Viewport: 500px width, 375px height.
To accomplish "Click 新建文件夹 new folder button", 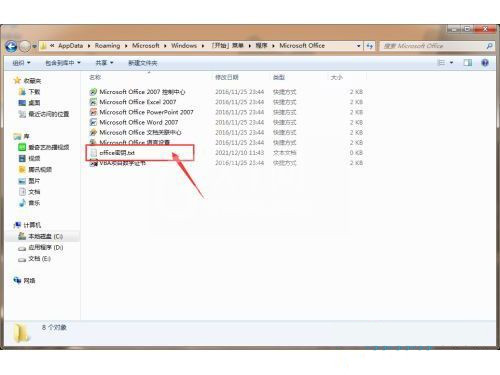I will pyautogui.click(x=143, y=63).
